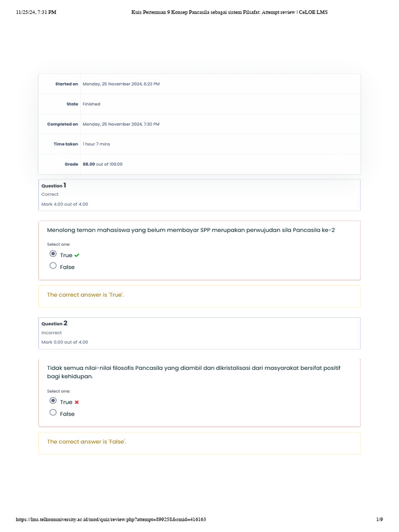
Task: Click the Question 2 heading
Action: point(54,323)
